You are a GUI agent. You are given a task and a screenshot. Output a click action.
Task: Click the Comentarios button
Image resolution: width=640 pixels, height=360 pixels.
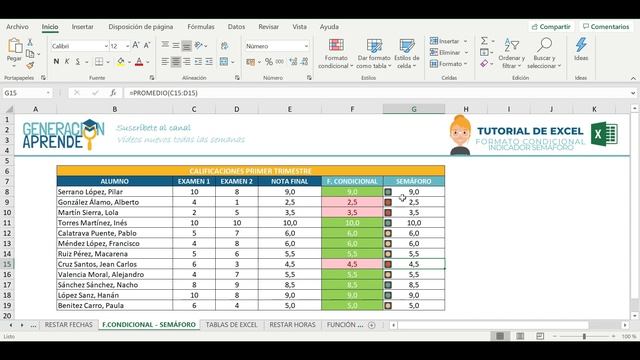click(x=606, y=27)
